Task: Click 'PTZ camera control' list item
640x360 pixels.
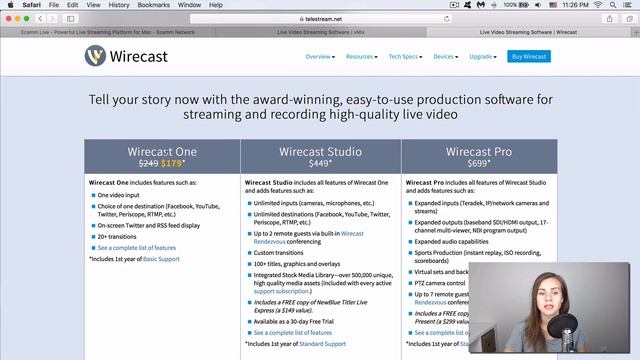Action: 440,283
